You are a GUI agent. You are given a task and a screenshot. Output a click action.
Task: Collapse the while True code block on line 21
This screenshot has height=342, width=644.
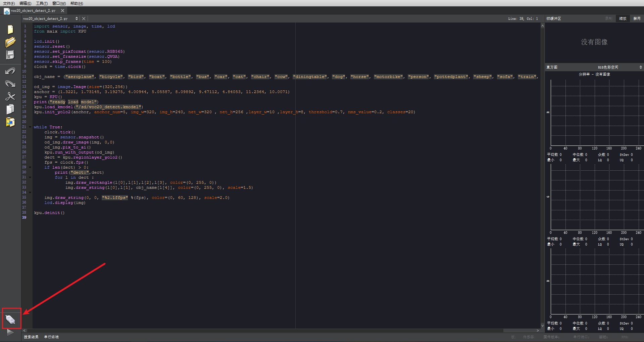(30, 127)
